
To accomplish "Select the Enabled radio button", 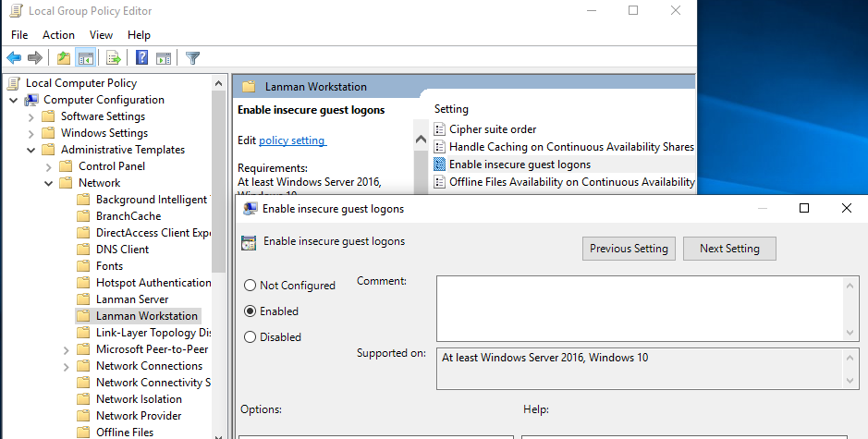I will [251, 311].
